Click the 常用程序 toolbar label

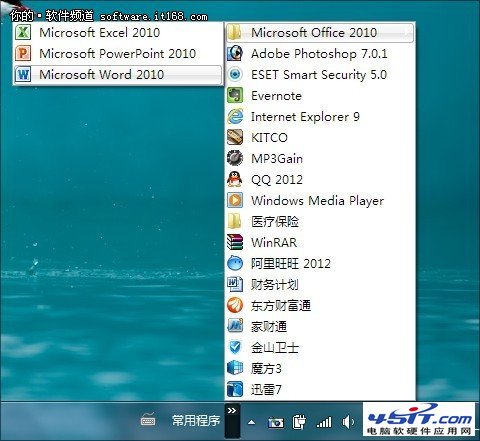196,421
